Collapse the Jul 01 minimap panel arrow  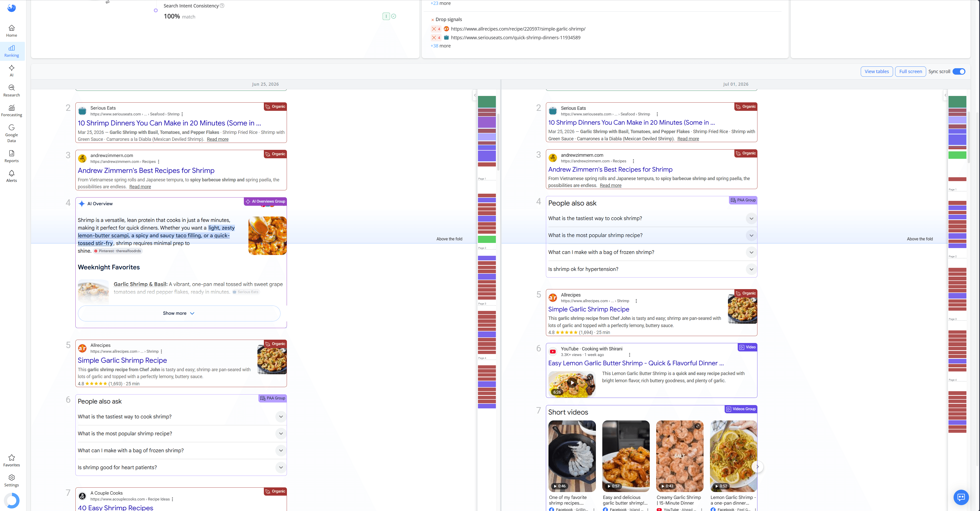(x=945, y=95)
